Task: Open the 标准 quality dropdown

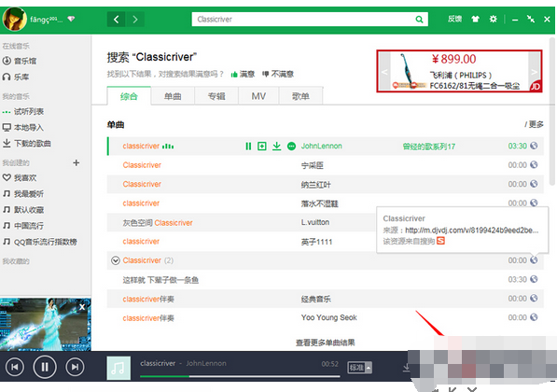Action: pos(359,368)
